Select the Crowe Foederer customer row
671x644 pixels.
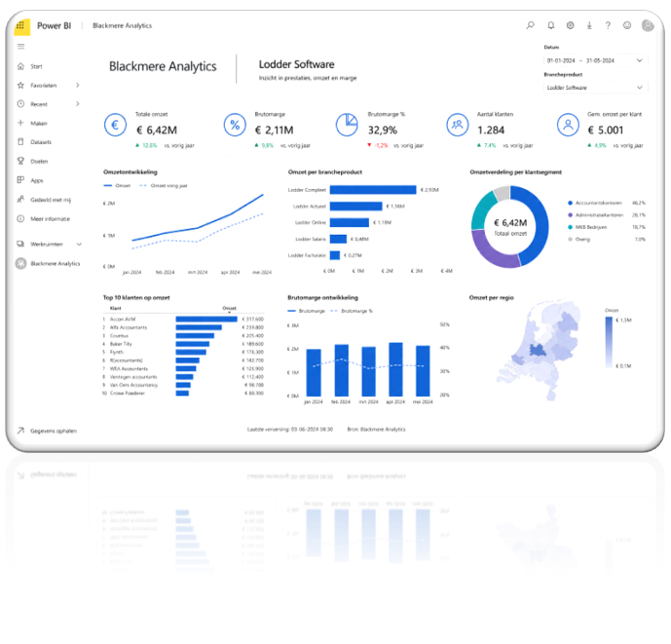tap(183, 393)
